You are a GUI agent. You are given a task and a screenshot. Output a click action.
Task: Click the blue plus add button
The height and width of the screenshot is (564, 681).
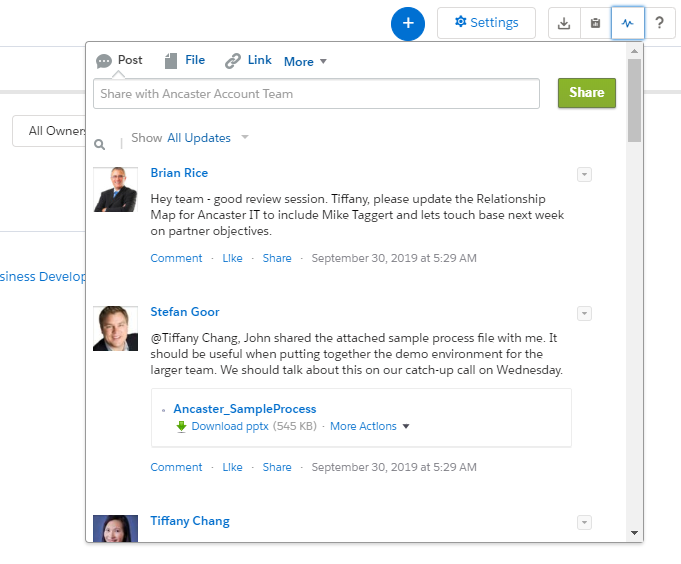[408, 23]
